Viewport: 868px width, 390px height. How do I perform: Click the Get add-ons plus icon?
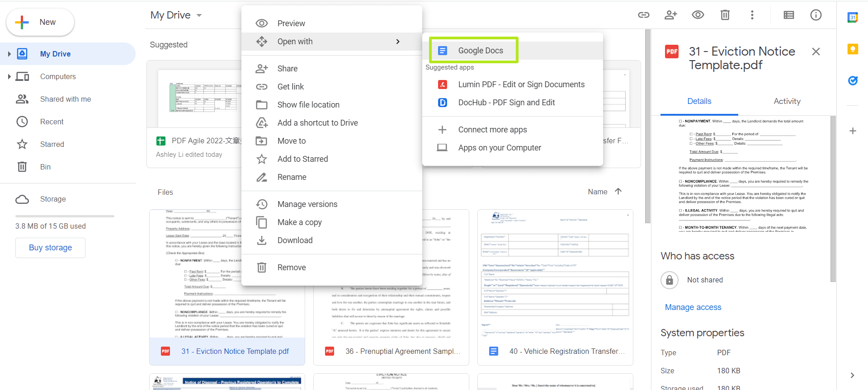tap(853, 131)
